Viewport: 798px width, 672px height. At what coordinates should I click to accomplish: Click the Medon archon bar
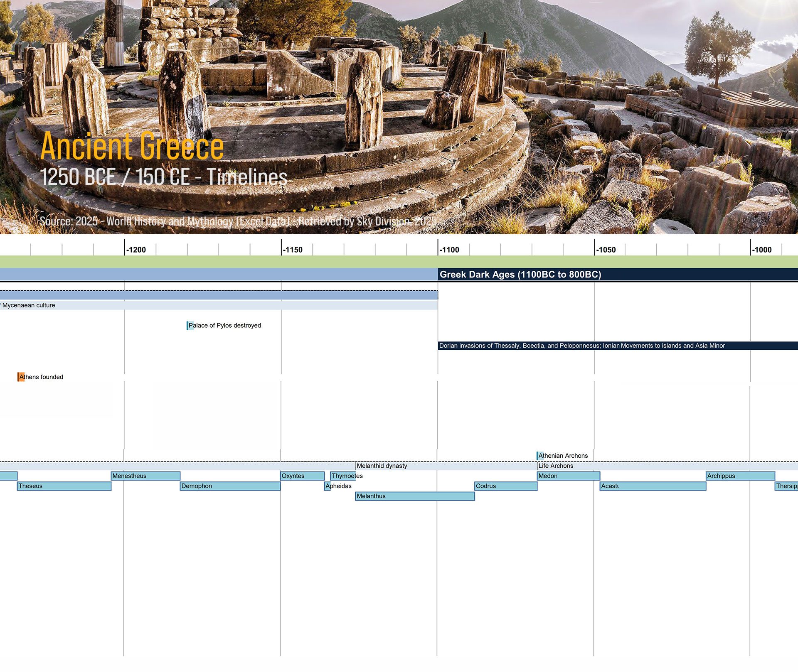[x=568, y=476]
